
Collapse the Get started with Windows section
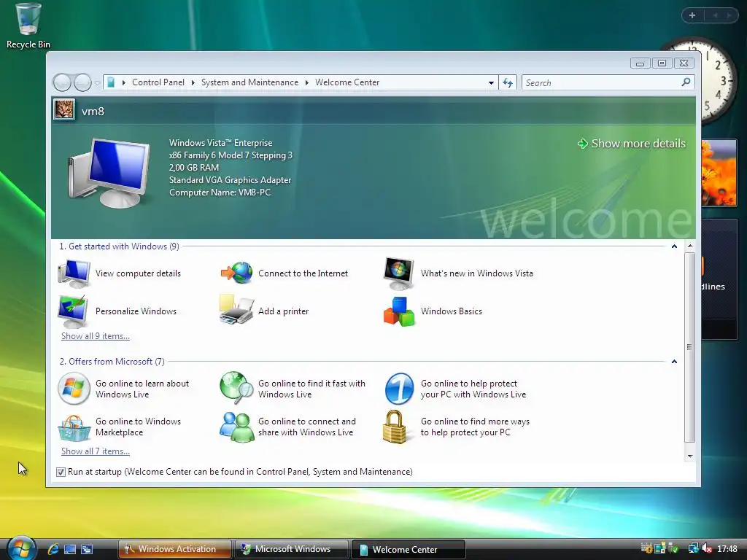tap(674, 246)
